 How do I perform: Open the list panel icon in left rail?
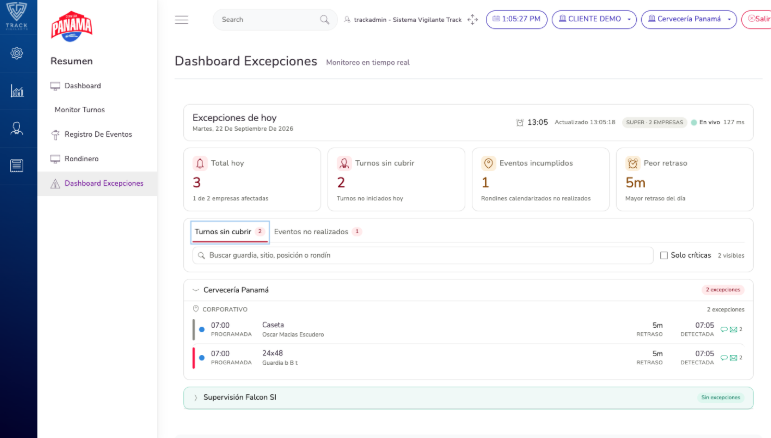[17, 166]
